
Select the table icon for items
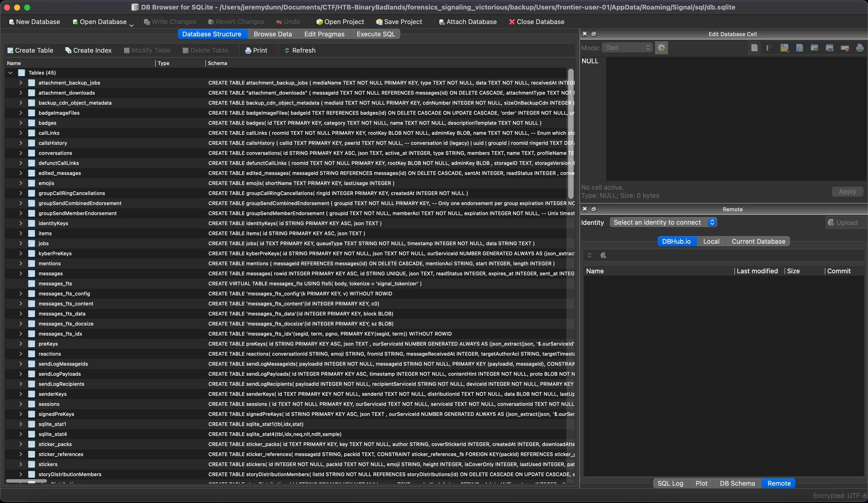(x=32, y=233)
